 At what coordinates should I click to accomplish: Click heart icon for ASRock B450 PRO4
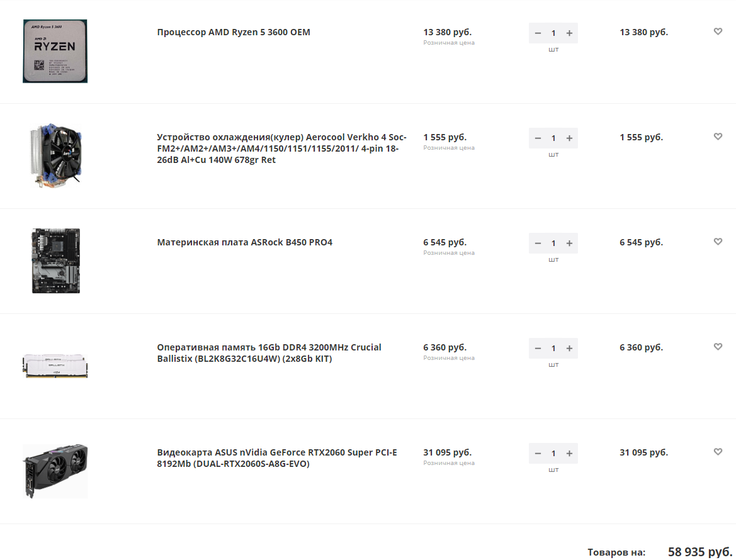coord(718,242)
